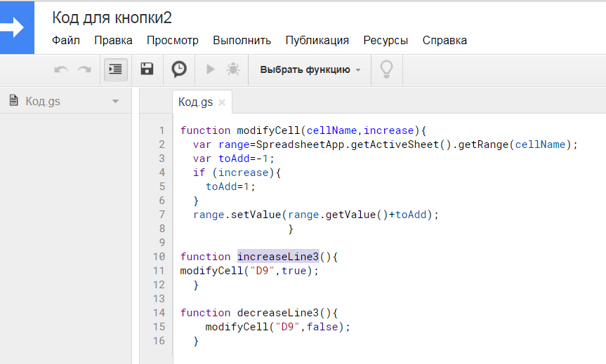Place cursor on code line 9

pyautogui.click(x=386, y=243)
